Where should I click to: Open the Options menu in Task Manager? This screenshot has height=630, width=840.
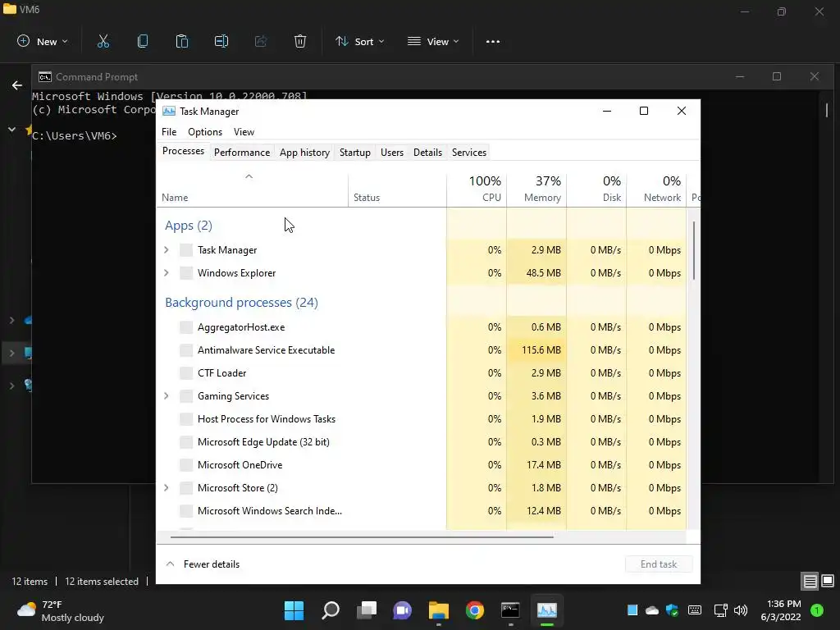click(204, 132)
